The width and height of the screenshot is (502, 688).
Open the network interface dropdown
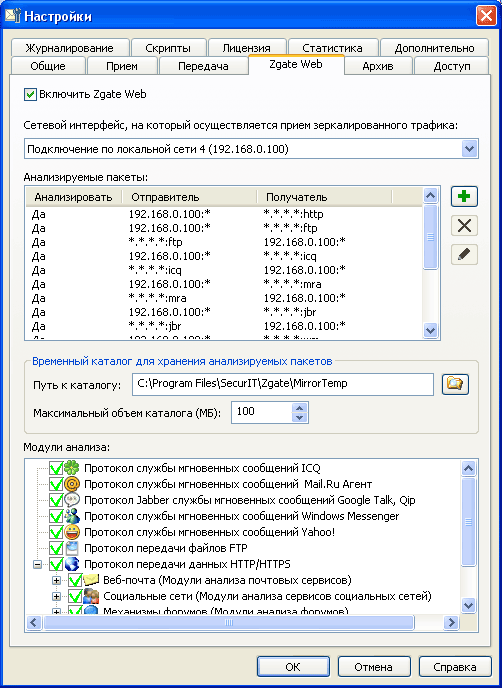(x=469, y=149)
